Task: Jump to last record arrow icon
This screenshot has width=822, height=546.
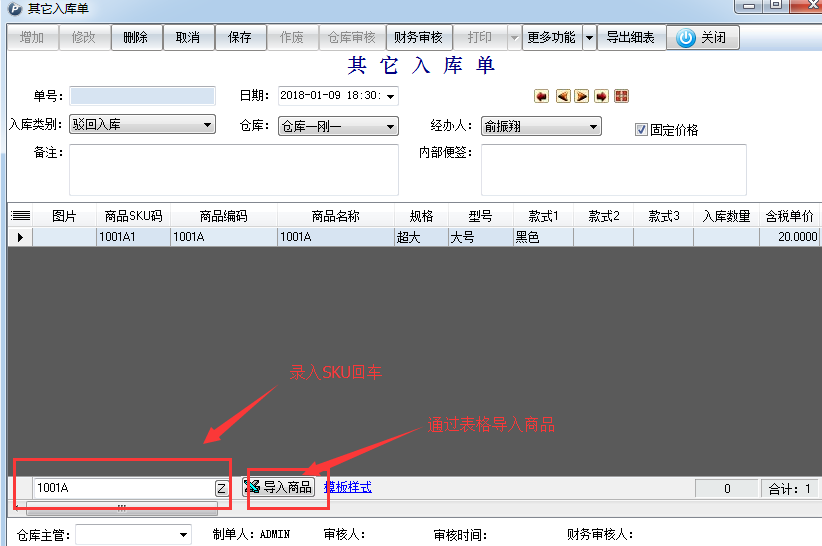Action: (x=601, y=96)
